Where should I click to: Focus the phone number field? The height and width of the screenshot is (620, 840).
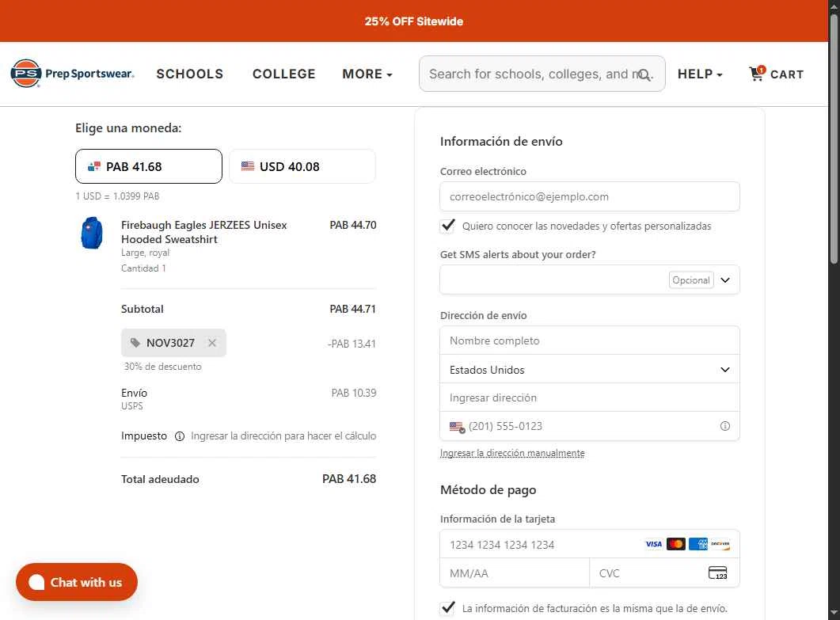[x=589, y=426]
